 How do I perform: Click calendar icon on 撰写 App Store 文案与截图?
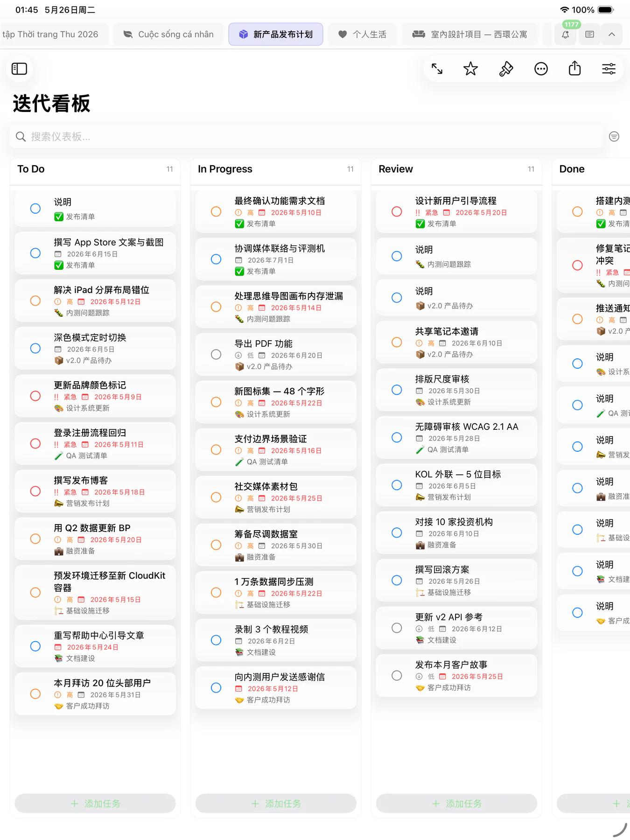click(58, 254)
